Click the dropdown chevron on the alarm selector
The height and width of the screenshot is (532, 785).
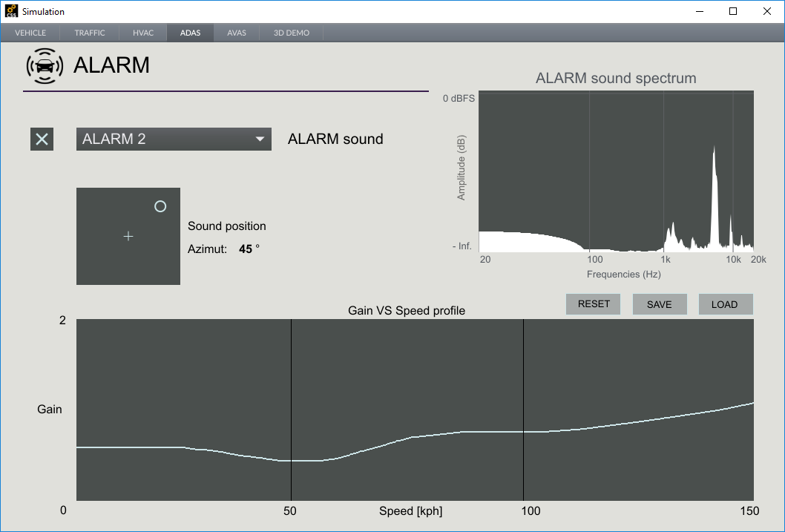260,139
